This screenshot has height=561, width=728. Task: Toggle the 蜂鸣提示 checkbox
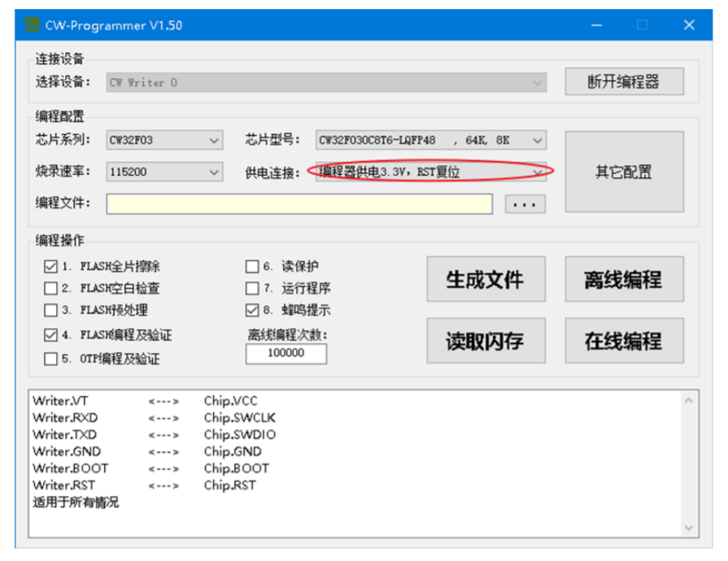pyautogui.click(x=251, y=310)
